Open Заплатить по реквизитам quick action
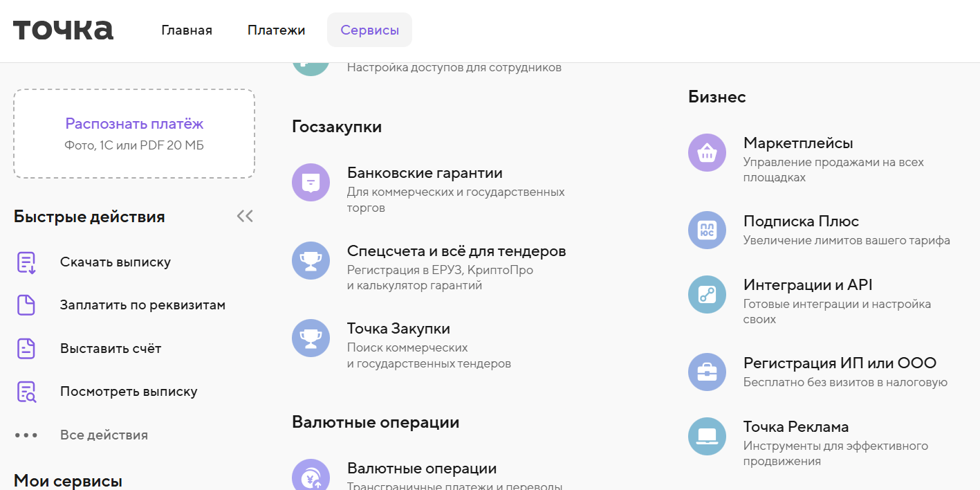 [142, 305]
